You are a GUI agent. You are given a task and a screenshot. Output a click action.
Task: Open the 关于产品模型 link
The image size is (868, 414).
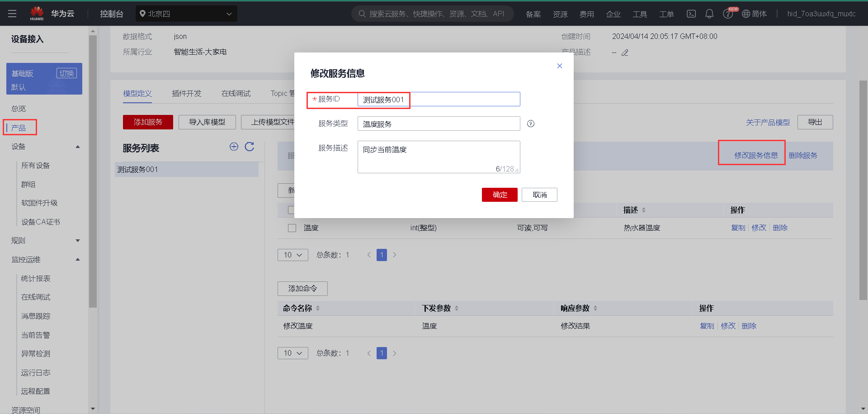tap(768, 122)
